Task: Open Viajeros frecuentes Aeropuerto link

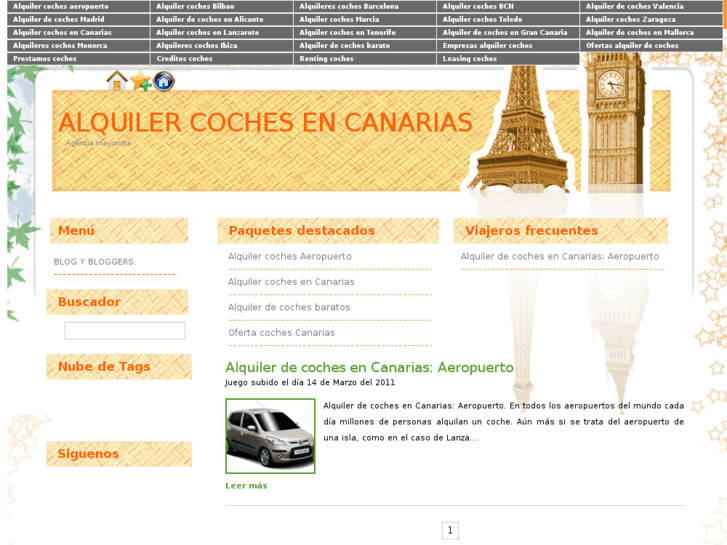Action: pyautogui.click(x=560, y=256)
